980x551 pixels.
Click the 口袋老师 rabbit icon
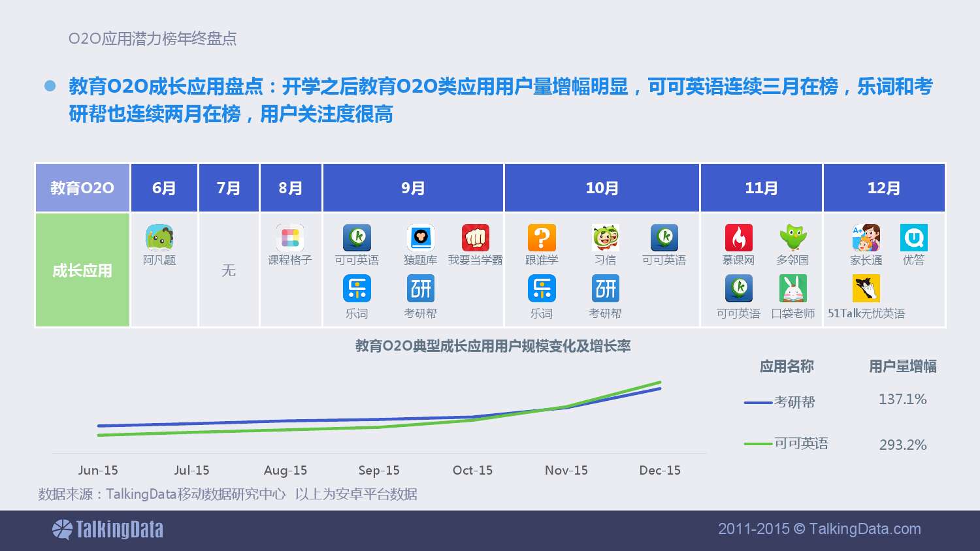pos(793,289)
